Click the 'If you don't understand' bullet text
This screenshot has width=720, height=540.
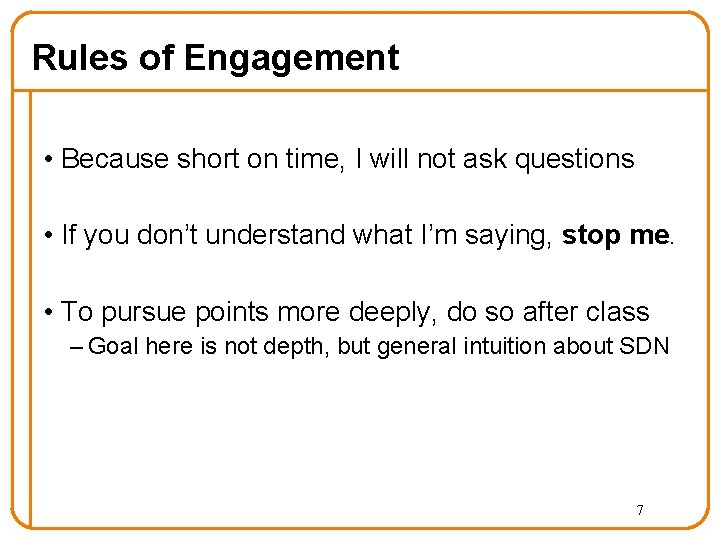tap(368, 236)
